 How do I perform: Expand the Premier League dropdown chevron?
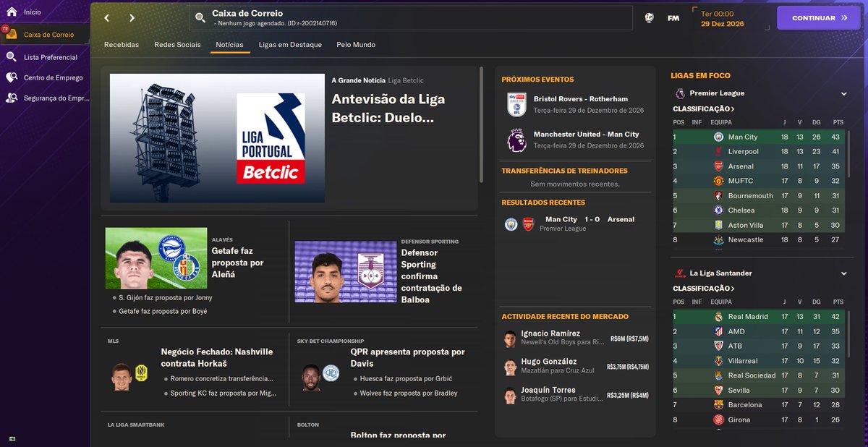pos(843,93)
